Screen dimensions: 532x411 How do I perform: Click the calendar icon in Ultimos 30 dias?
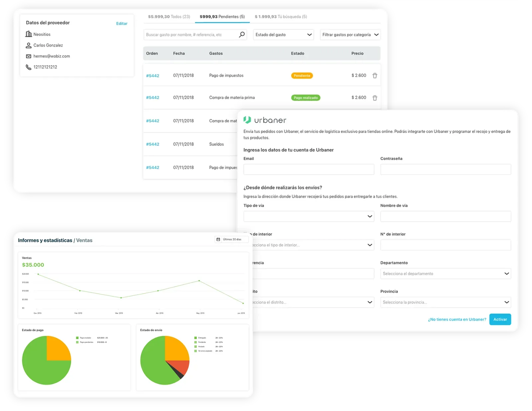218,239
